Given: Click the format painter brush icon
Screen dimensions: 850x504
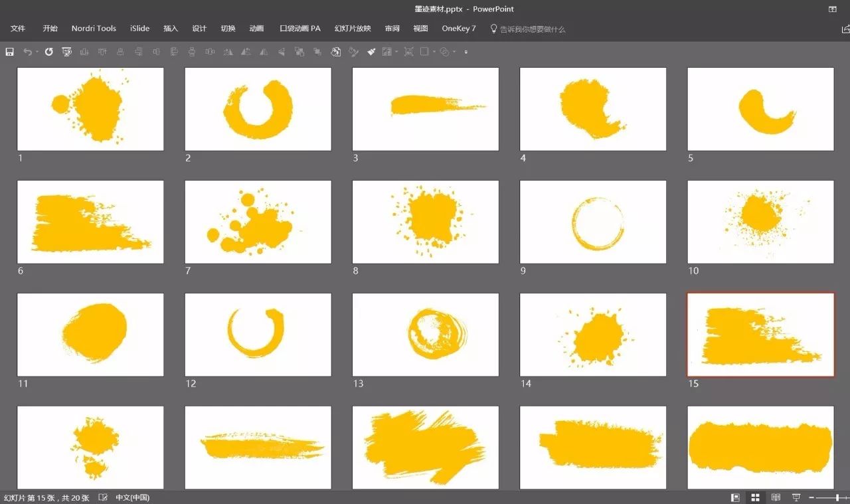Looking at the screenshot, I should point(371,51).
